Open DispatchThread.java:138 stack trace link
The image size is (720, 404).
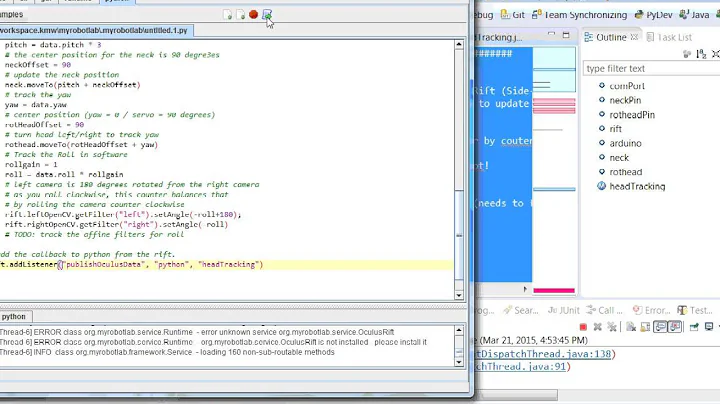coord(543,354)
